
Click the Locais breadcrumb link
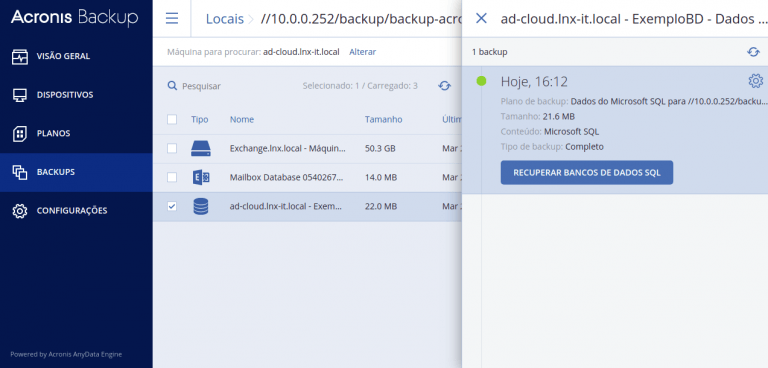click(x=225, y=19)
